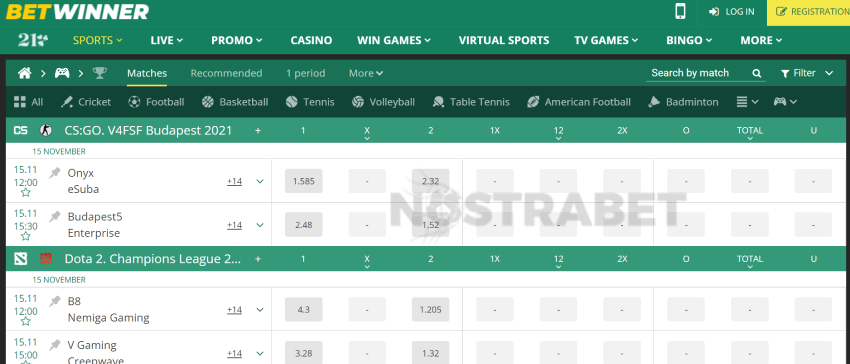Screen dimensions: 850x364
Task: Bet on B8 at odds 4.3
Action: [x=304, y=310]
